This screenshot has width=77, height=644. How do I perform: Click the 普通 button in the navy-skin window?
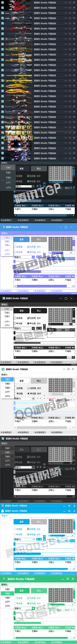(x=21, y=168)
